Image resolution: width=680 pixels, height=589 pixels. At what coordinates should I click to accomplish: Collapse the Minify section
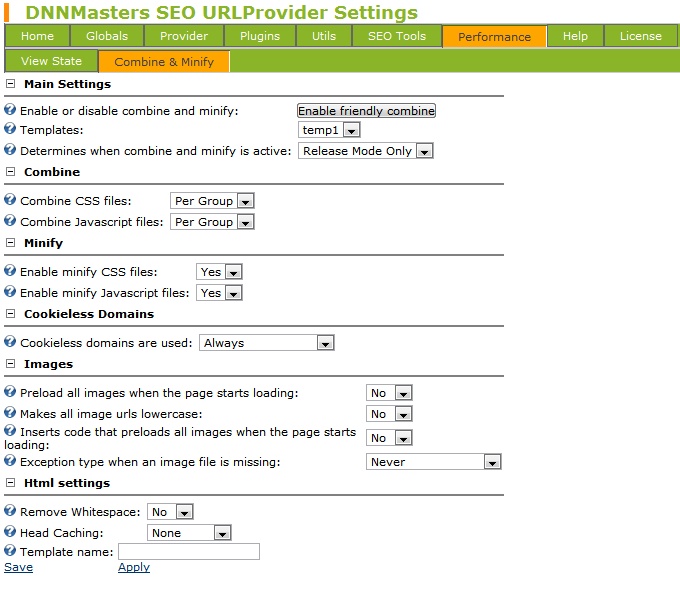10,243
